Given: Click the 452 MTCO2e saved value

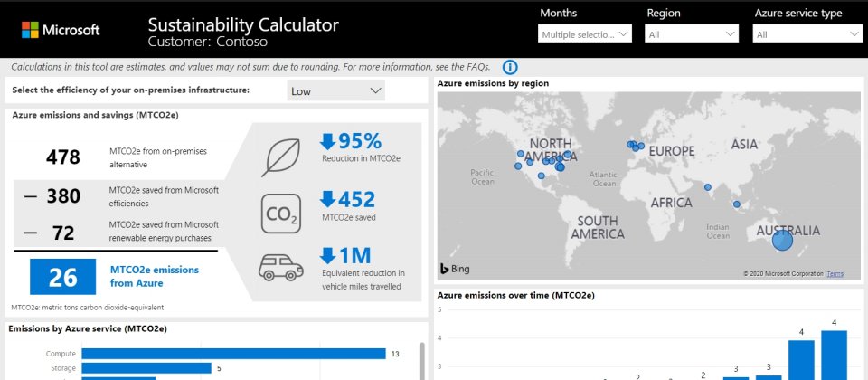Looking at the screenshot, I should coord(356,199).
